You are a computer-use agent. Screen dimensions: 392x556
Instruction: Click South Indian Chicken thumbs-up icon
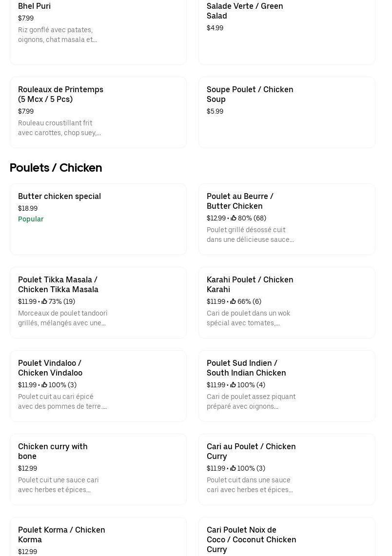tap(233, 385)
